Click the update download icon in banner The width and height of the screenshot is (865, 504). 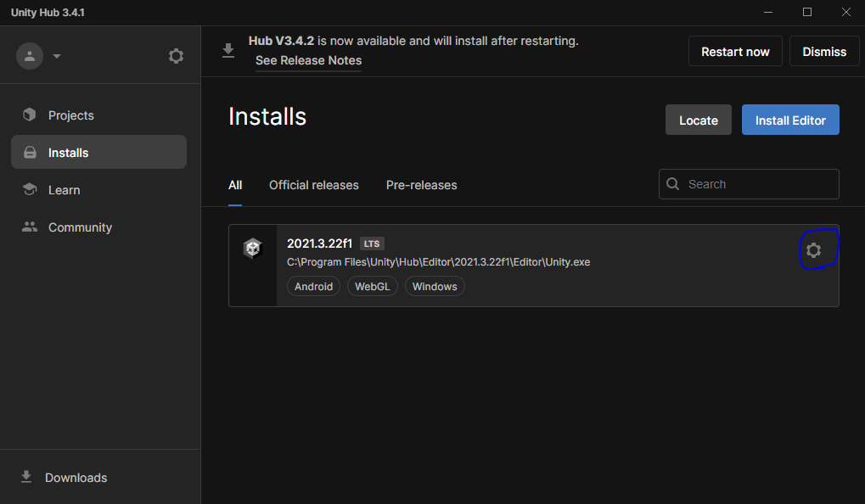[x=228, y=51]
